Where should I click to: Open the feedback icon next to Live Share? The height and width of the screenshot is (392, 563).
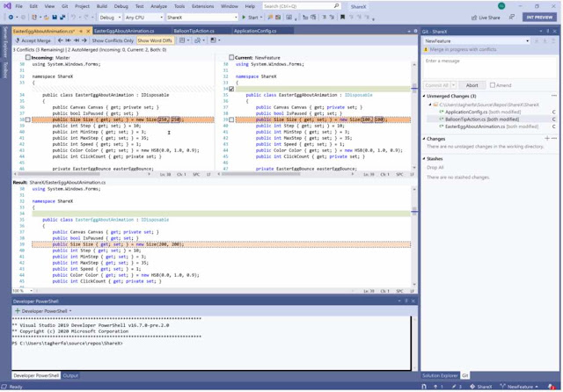pos(512,18)
